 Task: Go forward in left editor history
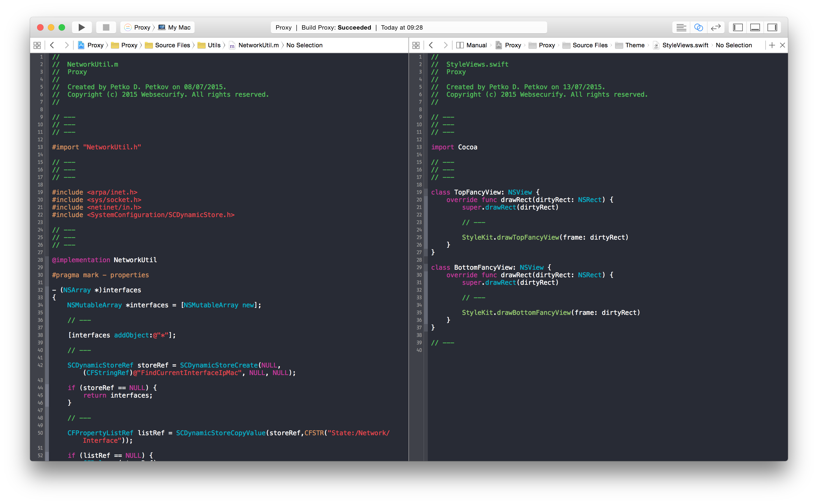[67, 45]
